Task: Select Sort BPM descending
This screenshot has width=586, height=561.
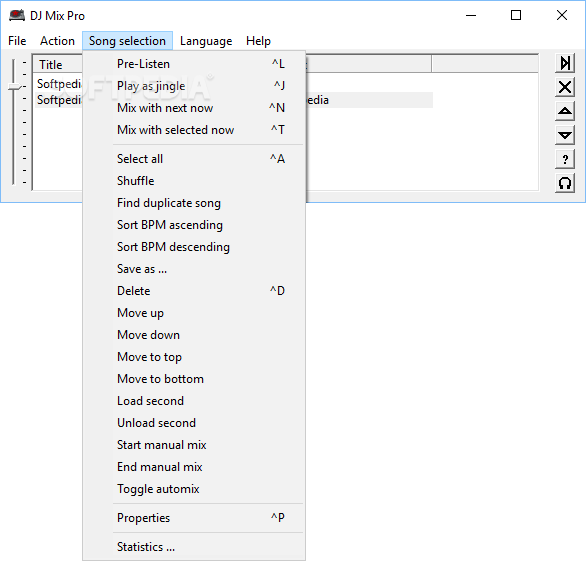Action: [194, 247]
